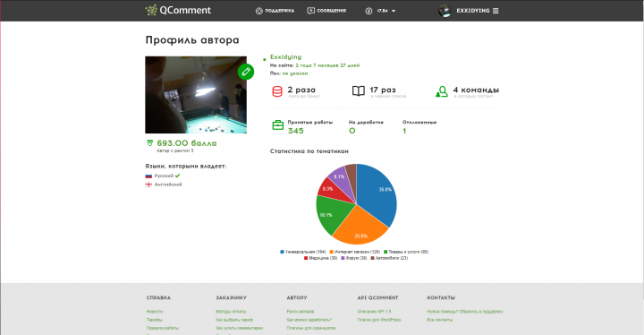Open the Ранги авторов footer link
The image size is (644, 335).
click(301, 312)
